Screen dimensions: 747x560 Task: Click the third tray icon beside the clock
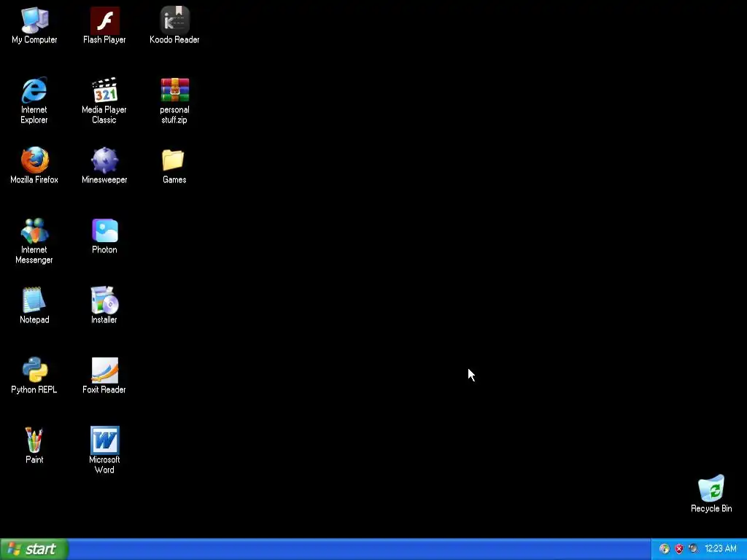[693, 549]
